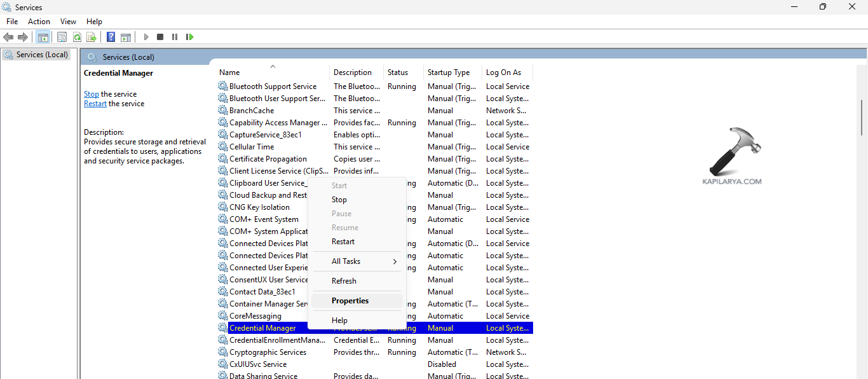Click the Pause service toolbar icon
This screenshot has width=868, height=379.
pyautogui.click(x=175, y=37)
